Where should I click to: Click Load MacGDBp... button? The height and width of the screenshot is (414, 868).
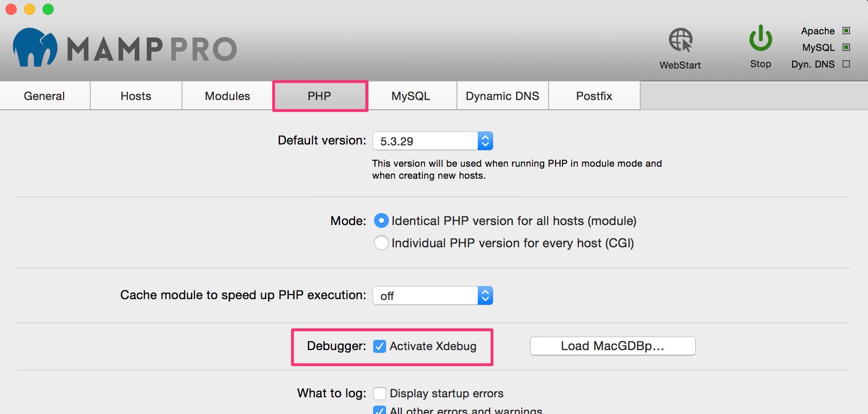pos(612,346)
